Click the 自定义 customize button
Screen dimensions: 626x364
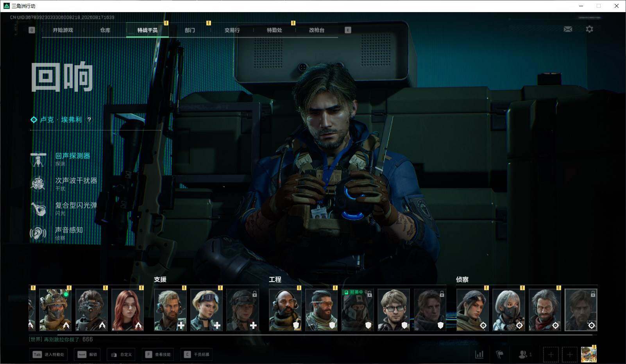pyautogui.click(x=121, y=354)
